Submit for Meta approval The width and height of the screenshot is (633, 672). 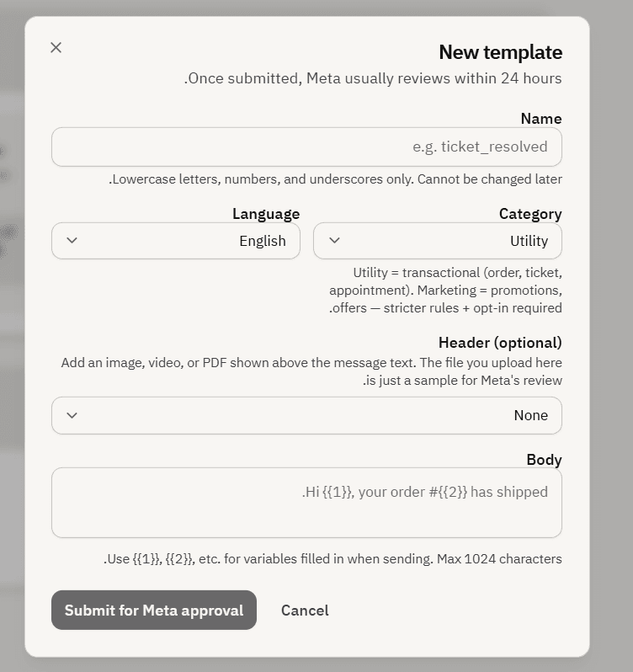(x=154, y=610)
